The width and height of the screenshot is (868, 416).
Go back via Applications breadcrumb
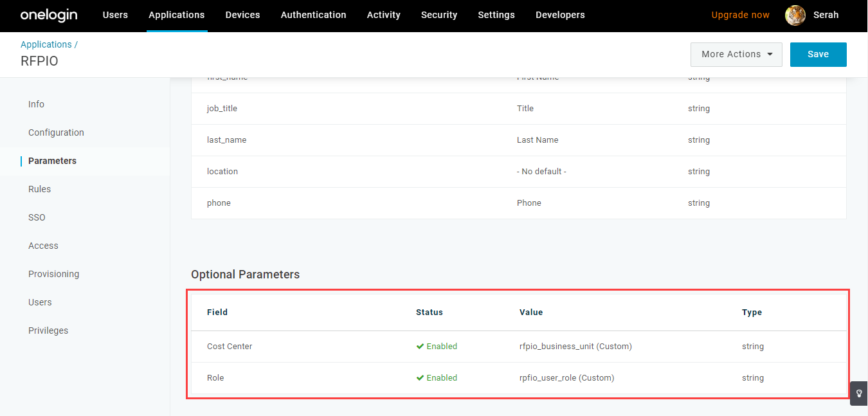(46, 44)
